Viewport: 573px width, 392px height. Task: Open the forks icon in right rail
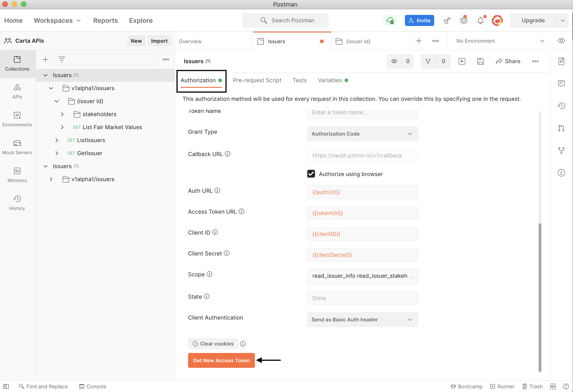coord(561,150)
